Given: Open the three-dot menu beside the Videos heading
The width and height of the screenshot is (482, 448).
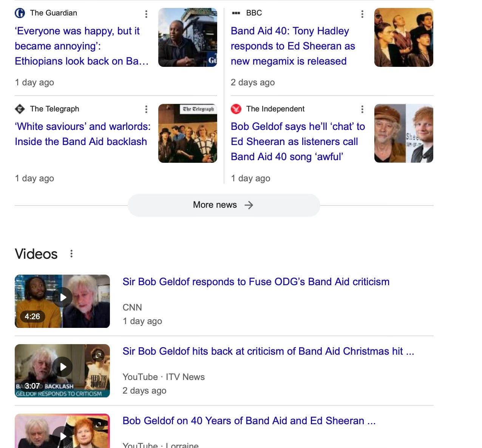Looking at the screenshot, I should click(71, 254).
